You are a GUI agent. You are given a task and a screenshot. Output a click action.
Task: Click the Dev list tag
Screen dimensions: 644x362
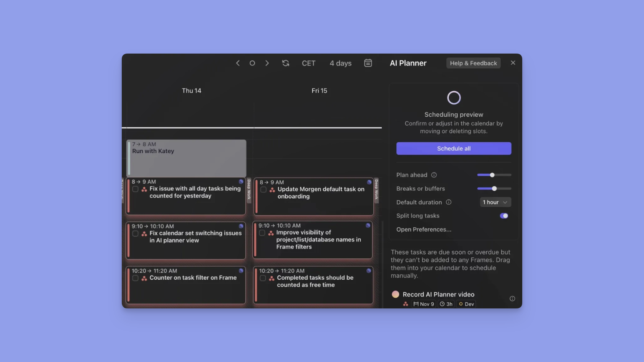466,304
